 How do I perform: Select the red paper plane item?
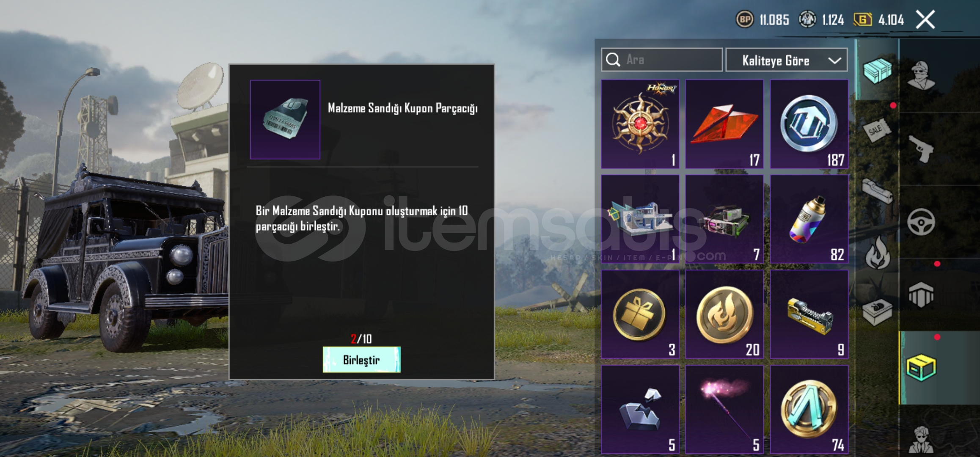[x=724, y=124]
